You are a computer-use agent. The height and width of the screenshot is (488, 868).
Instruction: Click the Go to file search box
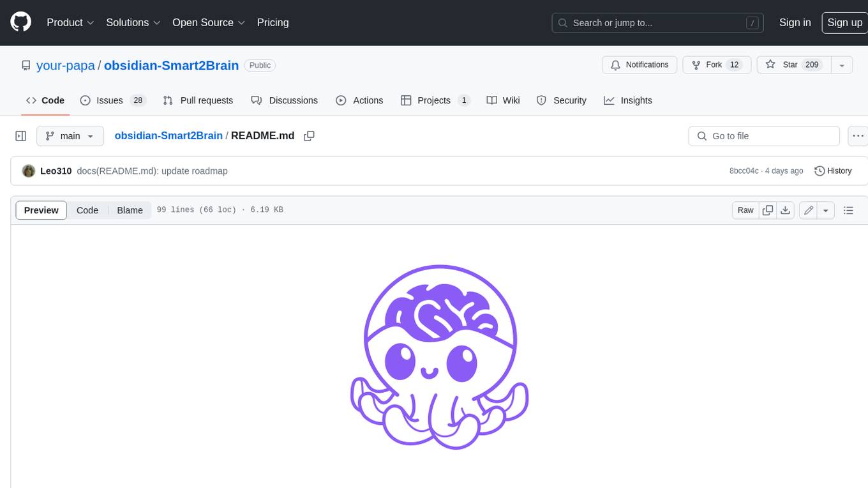pyautogui.click(x=764, y=136)
